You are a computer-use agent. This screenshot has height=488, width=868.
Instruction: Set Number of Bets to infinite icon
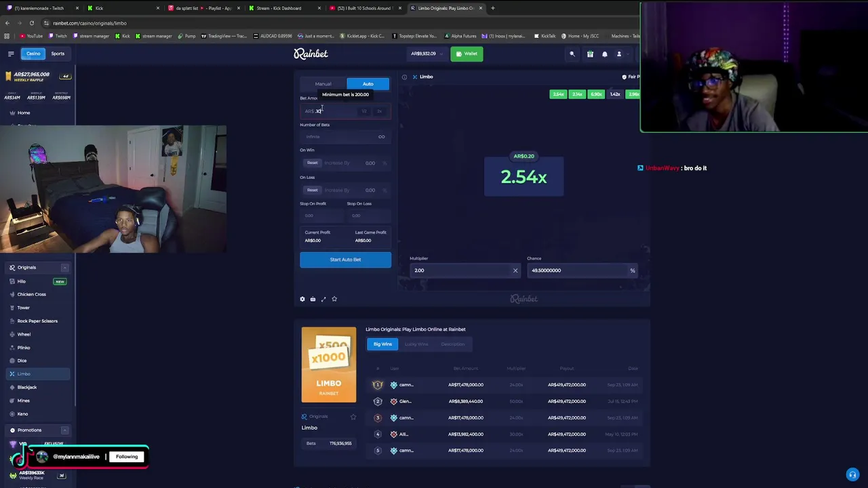tap(382, 137)
